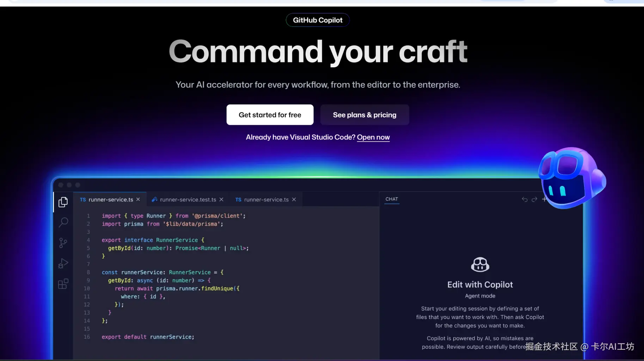Click the code line importing '$lib/data/prisma'
Image resolution: width=644 pixels, height=361 pixels.
pos(162,224)
